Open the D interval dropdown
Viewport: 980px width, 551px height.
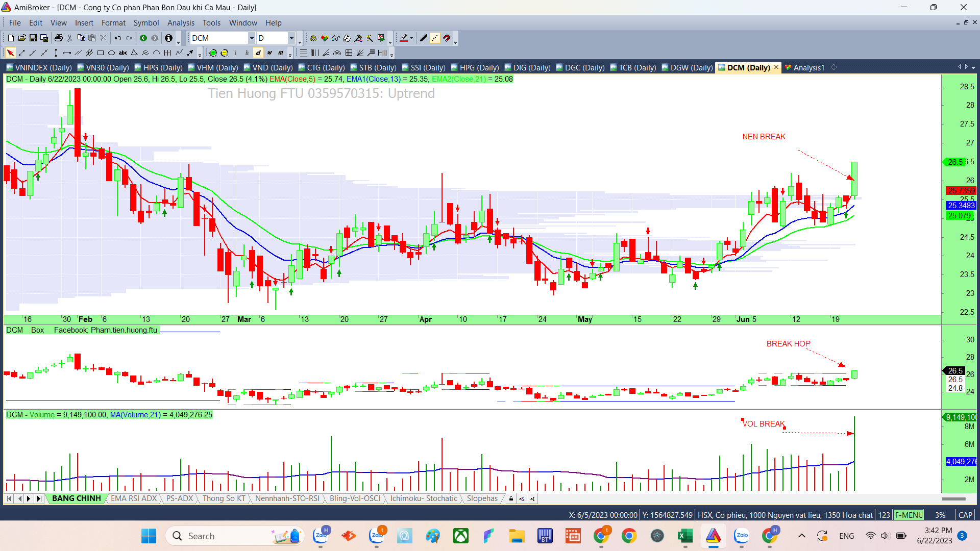tap(291, 38)
